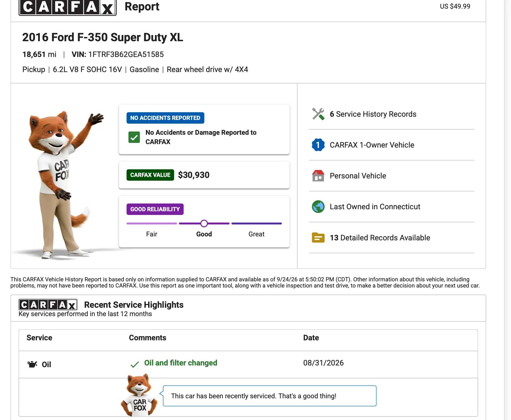Click the Report heading next to the CARFAX logo
The width and height of the screenshot is (511, 420).
(142, 6)
